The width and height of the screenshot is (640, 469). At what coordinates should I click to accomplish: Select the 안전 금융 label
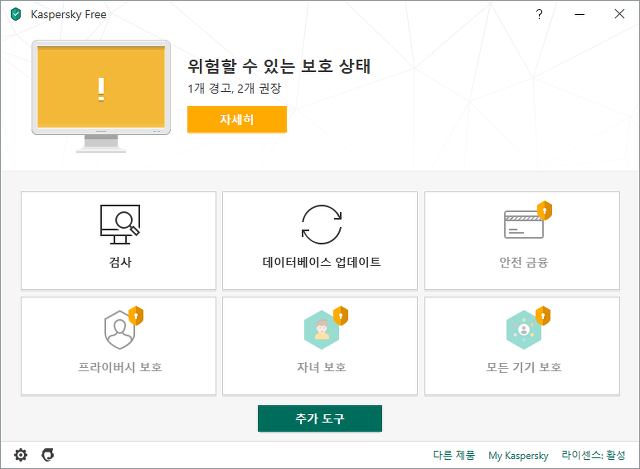524,262
